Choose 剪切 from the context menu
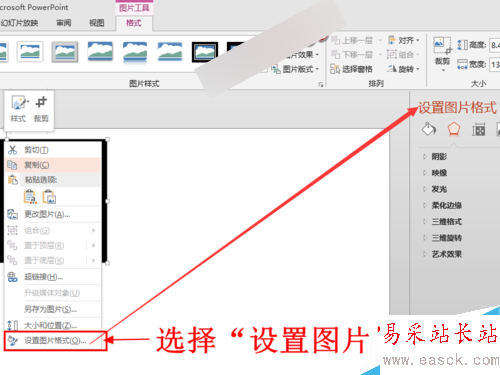Screen dimensions: 500x375 coord(53,150)
